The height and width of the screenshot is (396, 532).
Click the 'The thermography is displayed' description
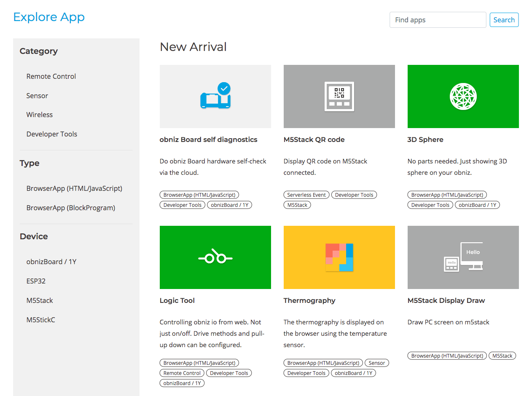click(x=335, y=333)
